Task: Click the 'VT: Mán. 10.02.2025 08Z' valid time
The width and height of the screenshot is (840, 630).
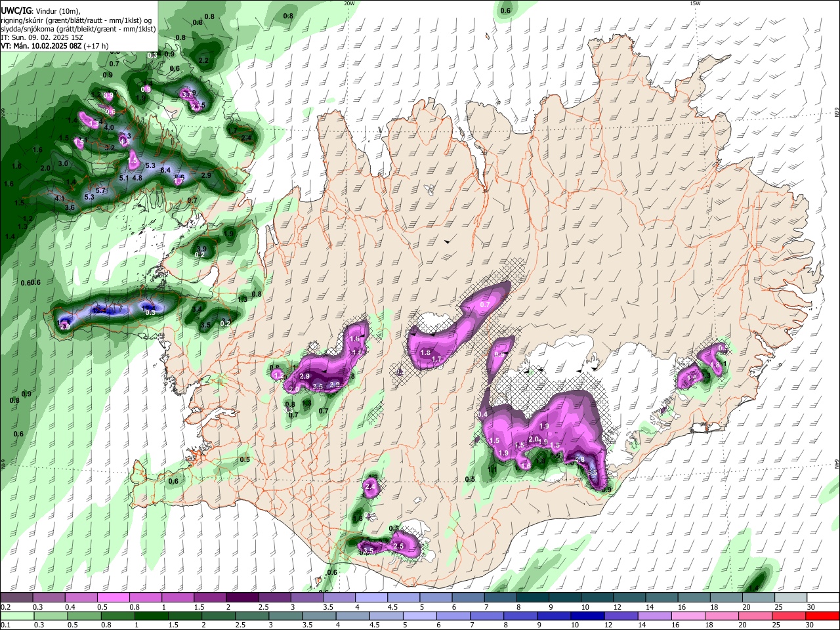Action: coord(41,46)
